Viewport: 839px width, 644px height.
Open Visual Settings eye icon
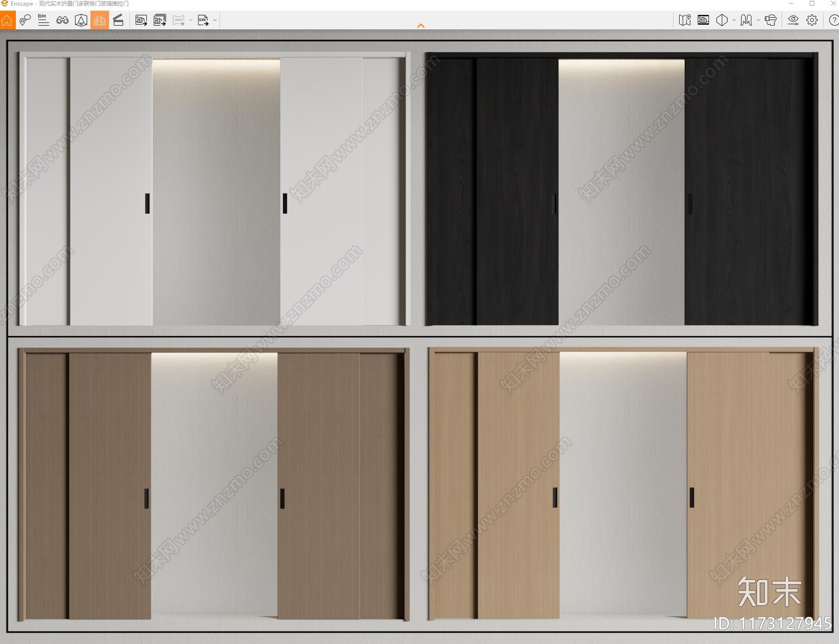coord(793,20)
